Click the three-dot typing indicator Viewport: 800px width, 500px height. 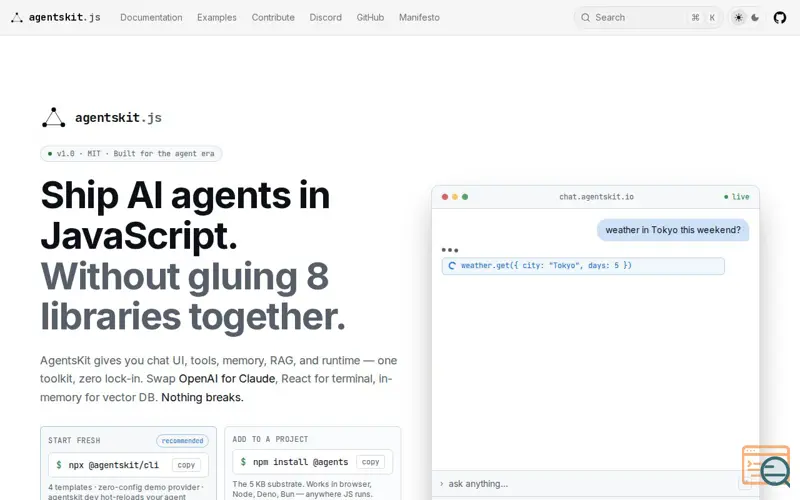tap(450, 250)
